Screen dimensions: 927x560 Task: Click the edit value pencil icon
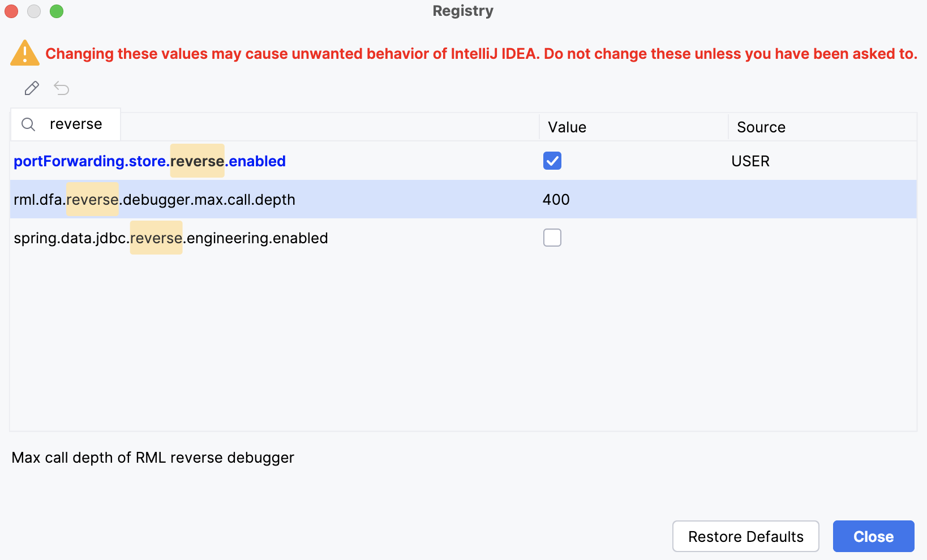tap(32, 88)
